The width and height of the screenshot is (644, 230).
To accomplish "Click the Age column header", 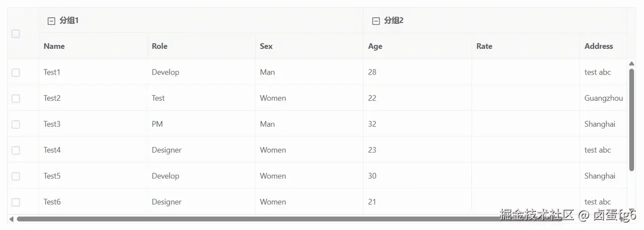I will tap(375, 46).
